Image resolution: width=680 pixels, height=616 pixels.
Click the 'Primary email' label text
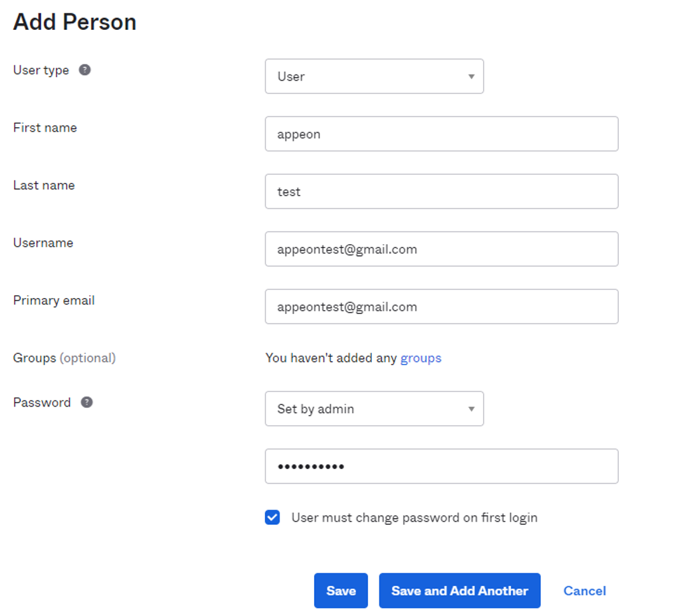54,301
